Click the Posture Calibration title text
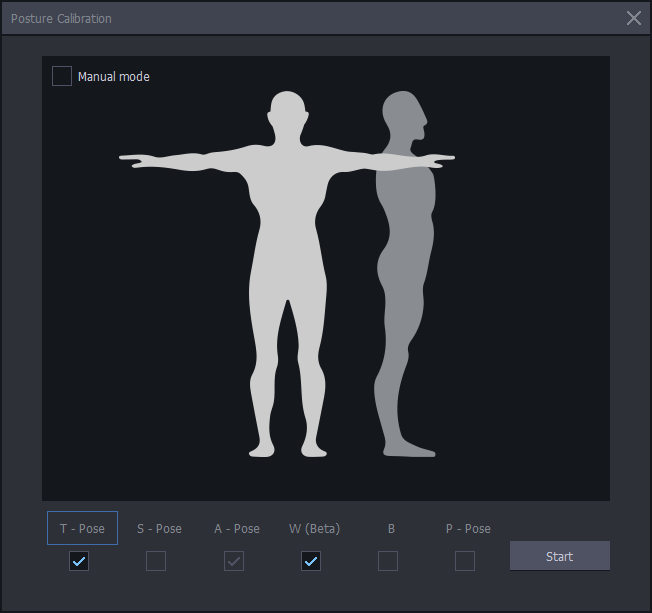This screenshot has height=613, width=652. coord(61,19)
